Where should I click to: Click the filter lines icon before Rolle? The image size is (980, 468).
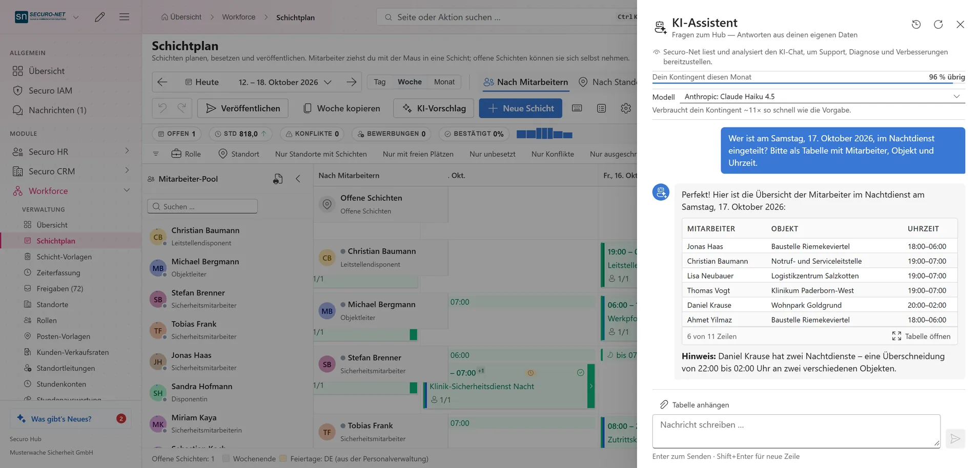(156, 154)
